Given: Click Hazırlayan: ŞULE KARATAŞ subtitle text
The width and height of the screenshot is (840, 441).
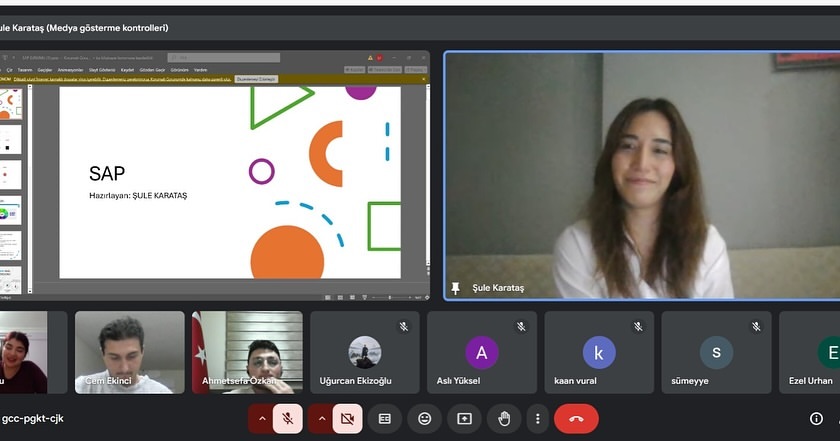Looking at the screenshot, I should pos(138,196).
